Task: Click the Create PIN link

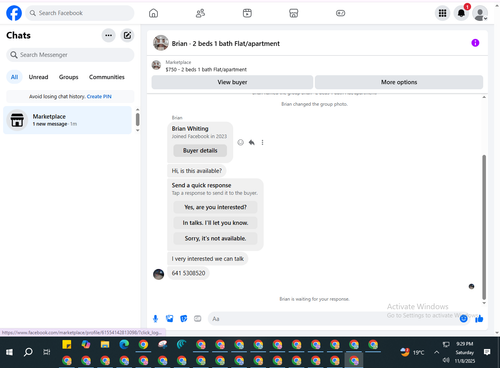Action: point(99,97)
